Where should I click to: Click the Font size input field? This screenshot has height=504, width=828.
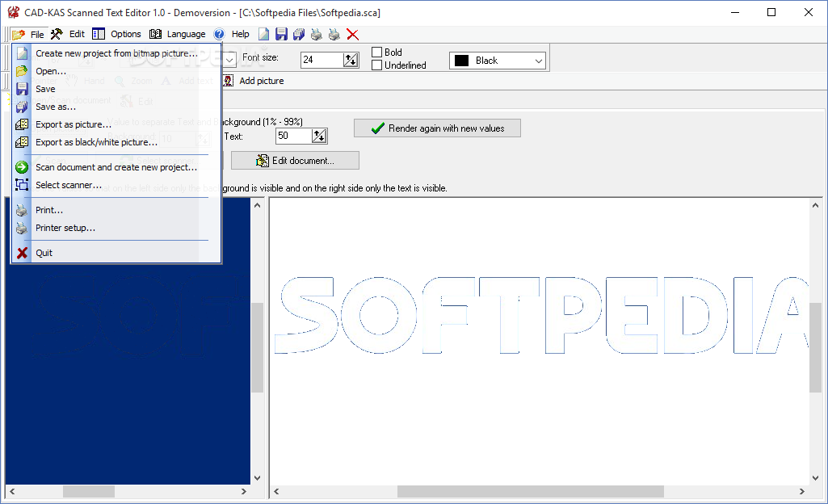[x=322, y=60]
